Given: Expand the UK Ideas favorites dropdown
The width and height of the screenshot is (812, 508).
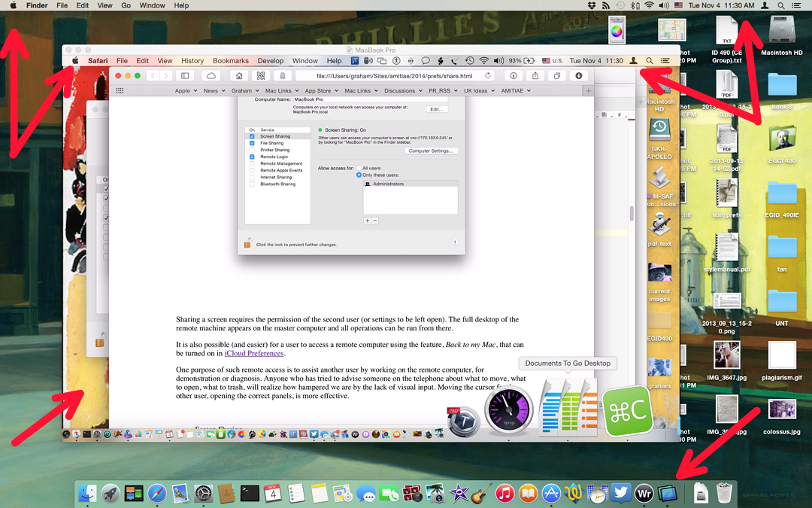Looking at the screenshot, I should click(479, 91).
